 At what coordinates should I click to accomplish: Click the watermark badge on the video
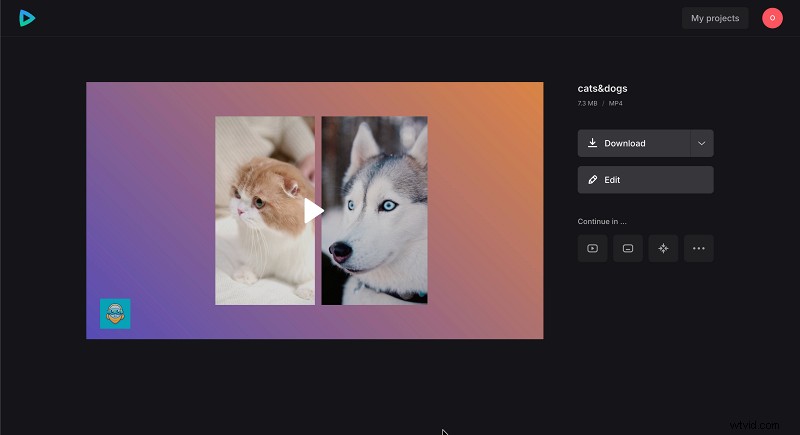point(115,313)
